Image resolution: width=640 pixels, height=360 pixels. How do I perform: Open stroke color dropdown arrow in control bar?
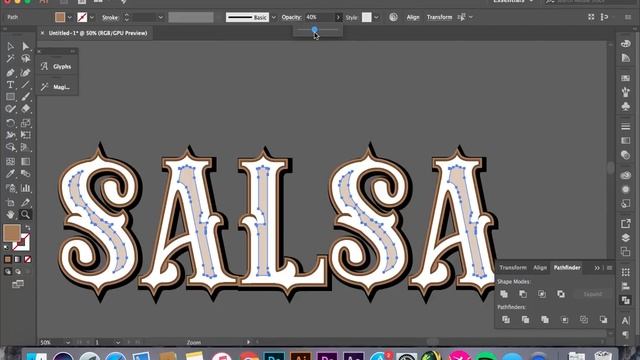click(x=92, y=18)
